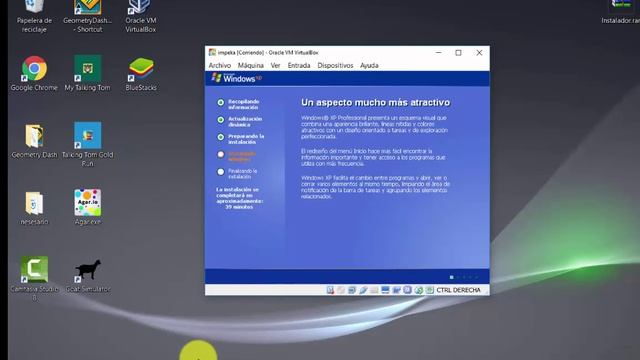Select the nesesario folder on desktop

(34, 208)
